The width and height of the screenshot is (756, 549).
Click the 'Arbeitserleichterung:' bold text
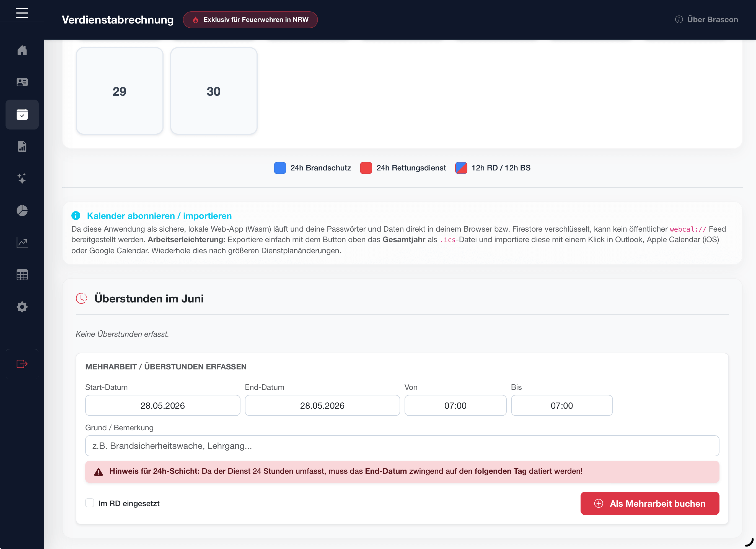[x=187, y=240]
